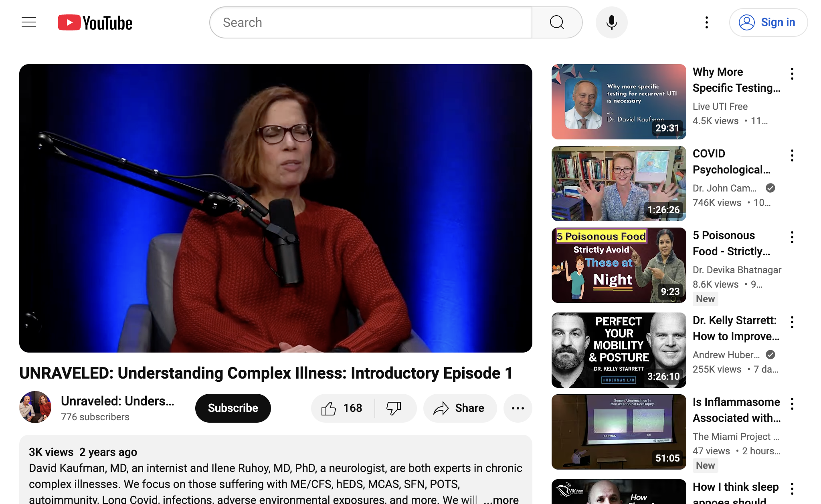Open more actions ellipsis beside Share
The width and height of the screenshot is (821, 504).
[x=518, y=408]
